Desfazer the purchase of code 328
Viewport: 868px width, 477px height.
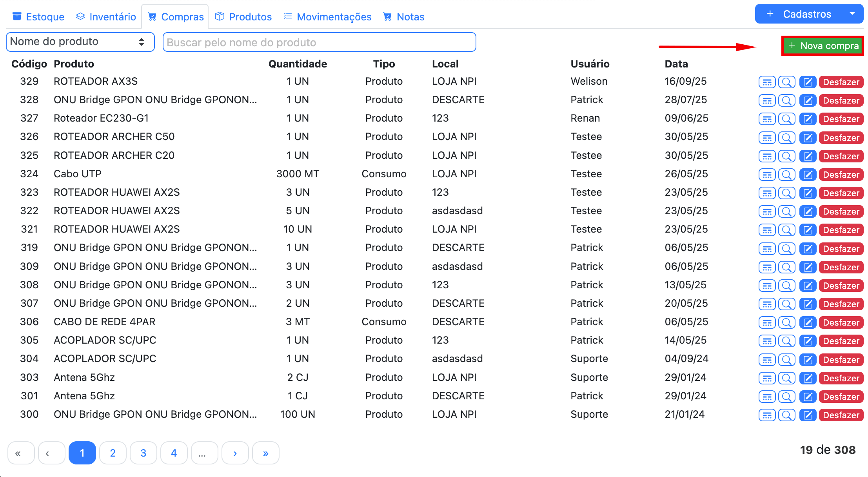841,100
